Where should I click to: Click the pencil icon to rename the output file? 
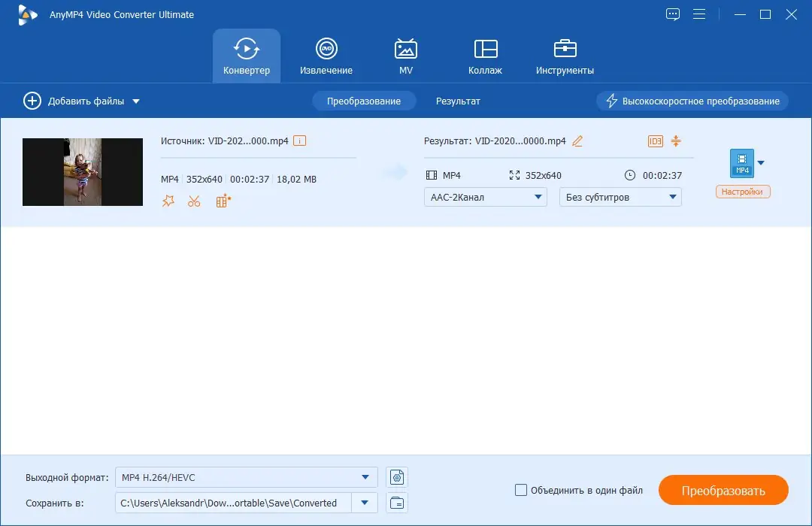(576, 141)
